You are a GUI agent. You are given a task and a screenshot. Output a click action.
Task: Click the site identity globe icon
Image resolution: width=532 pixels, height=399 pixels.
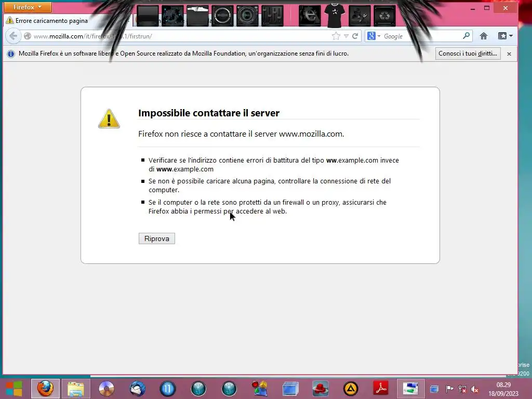point(28,36)
